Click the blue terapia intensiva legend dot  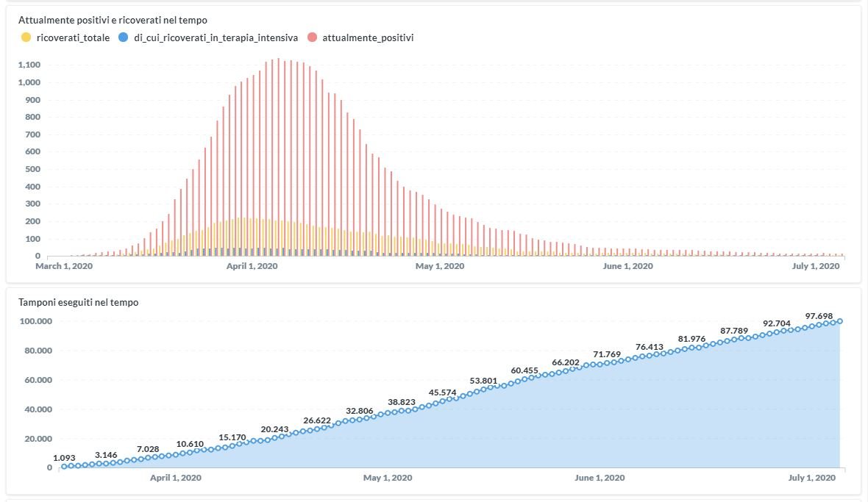pyautogui.click(x=123, y=37)
